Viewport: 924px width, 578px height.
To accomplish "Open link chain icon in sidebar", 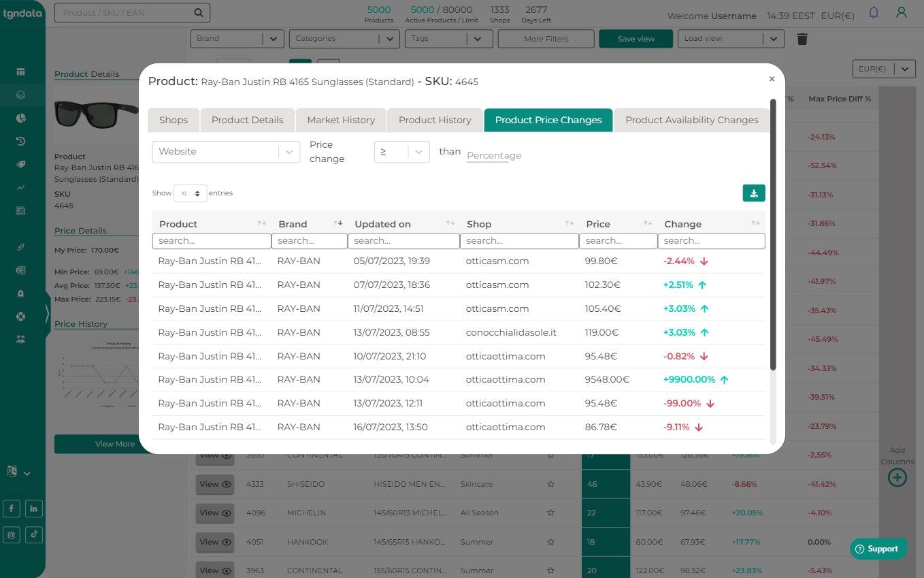I will (x=20, y=247).
